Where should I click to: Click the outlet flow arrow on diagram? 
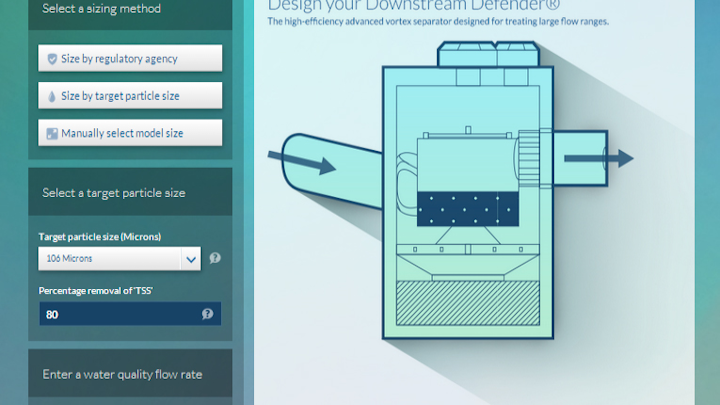coord(599,158)
